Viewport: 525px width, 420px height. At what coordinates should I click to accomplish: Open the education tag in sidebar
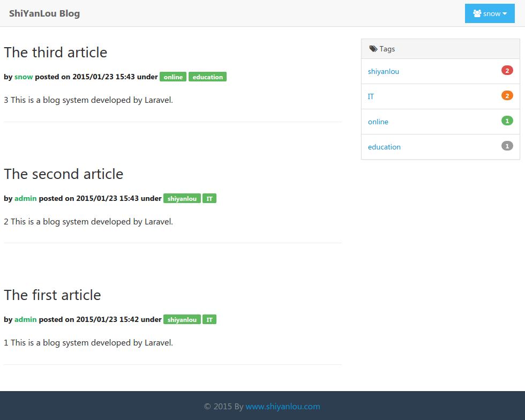(x=384, y=147)
